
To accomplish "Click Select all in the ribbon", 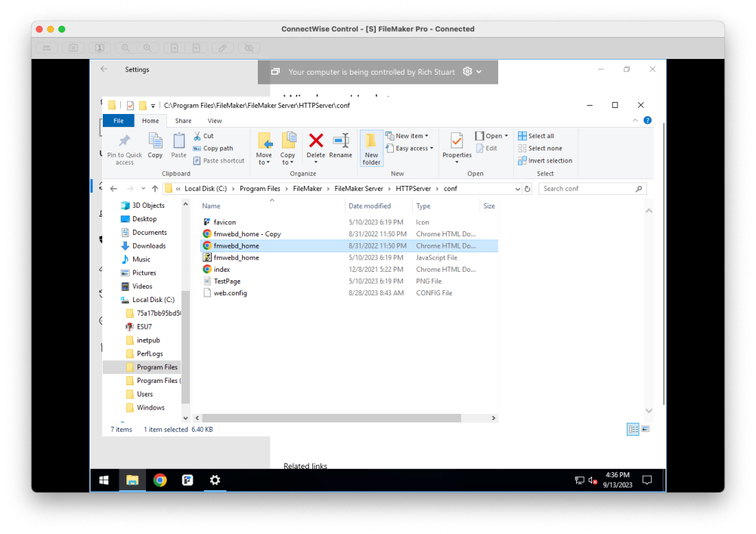I will 541,136.
